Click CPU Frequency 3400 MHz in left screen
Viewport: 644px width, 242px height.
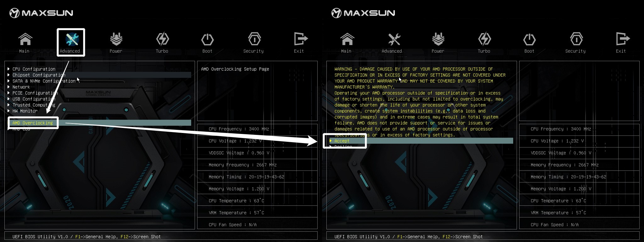click(239, 129)
